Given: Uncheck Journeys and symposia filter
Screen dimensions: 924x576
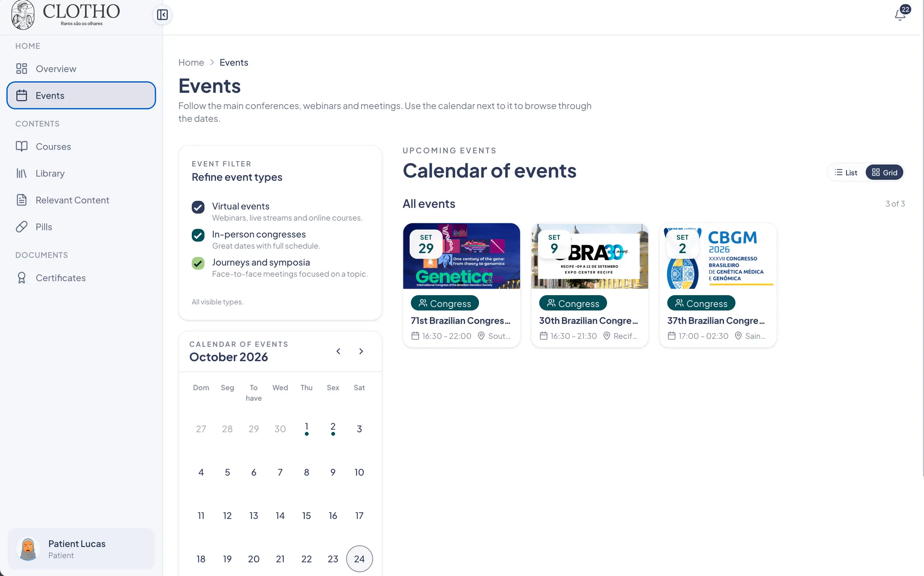Looking at the screenshot, I should pyautogui.click(x=198, y=263).
